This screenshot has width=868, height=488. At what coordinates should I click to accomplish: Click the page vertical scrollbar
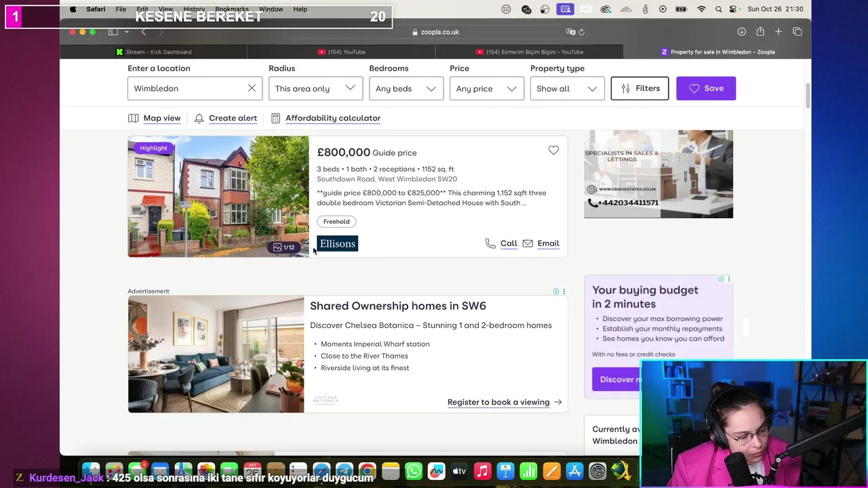[807, 95]
